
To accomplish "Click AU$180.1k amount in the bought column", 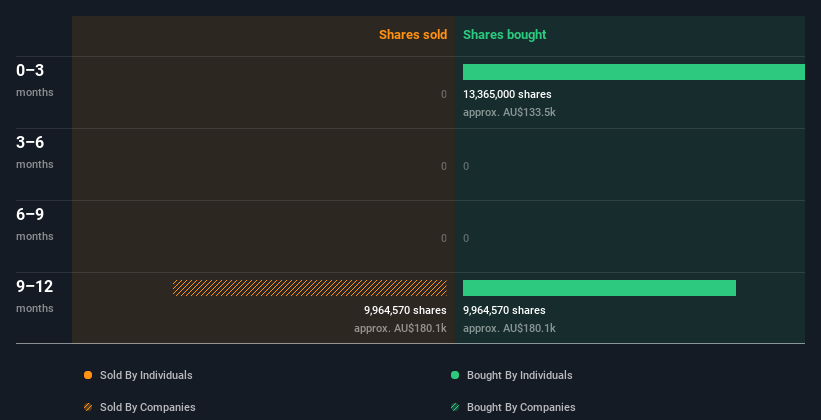I will click(x=509, y=328).
